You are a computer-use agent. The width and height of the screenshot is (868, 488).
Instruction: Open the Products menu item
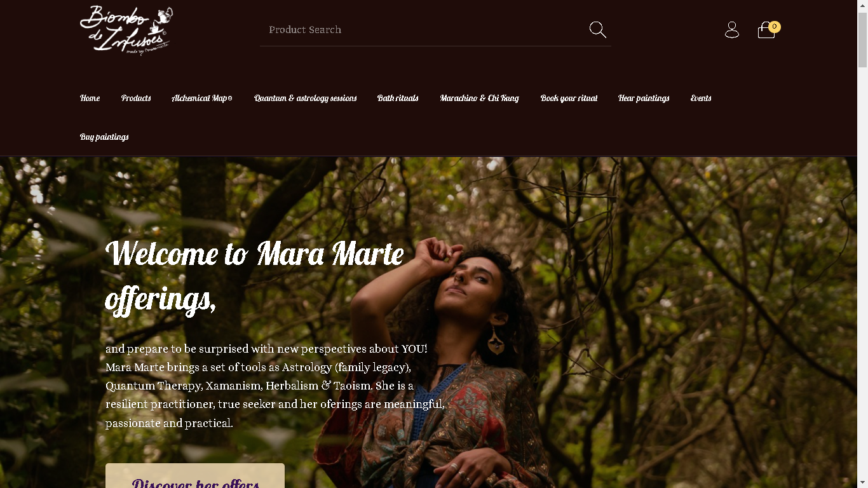point(136,98)
